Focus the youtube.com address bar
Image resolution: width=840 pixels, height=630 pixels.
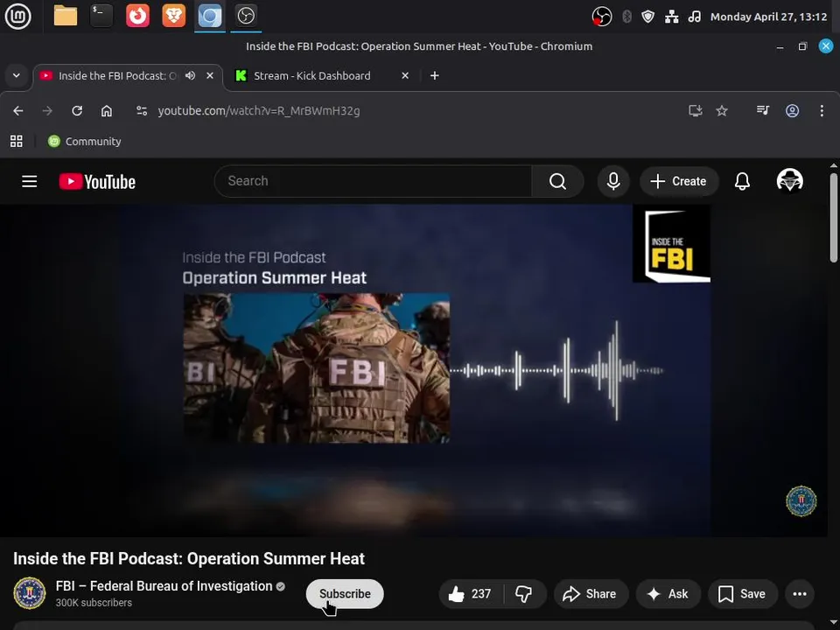(x=259, y=111)
